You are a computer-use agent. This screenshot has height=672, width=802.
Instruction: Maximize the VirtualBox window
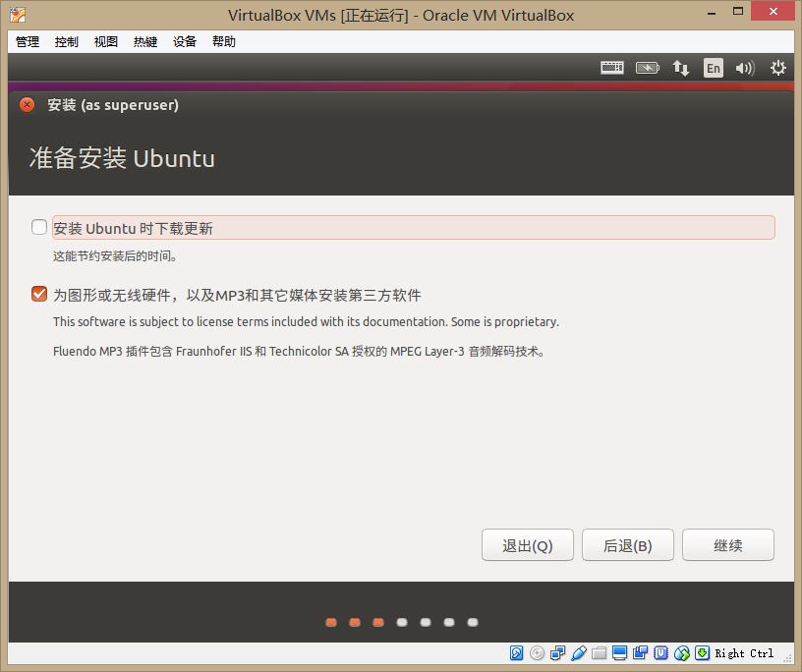(x=737, y=11)
